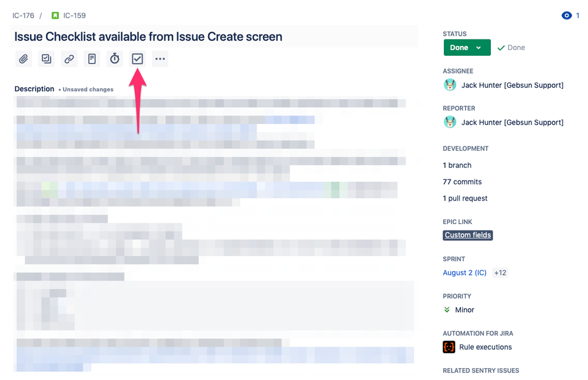Click Jack Hunter's assignee avatar
The width and height of the screenshot is (588, 380).
point(450,85)
